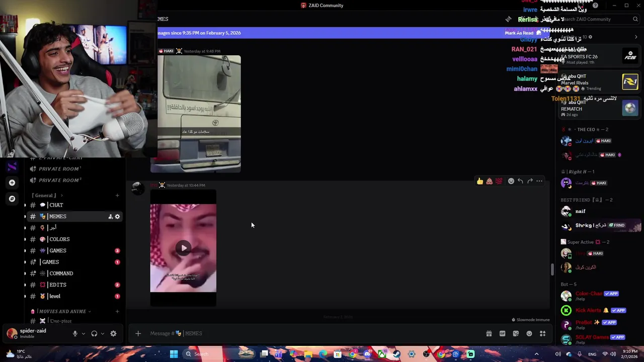Expand activity panel chevron
Screen dimensions: 644x362
pyautogui.click(x=636, y=37)
